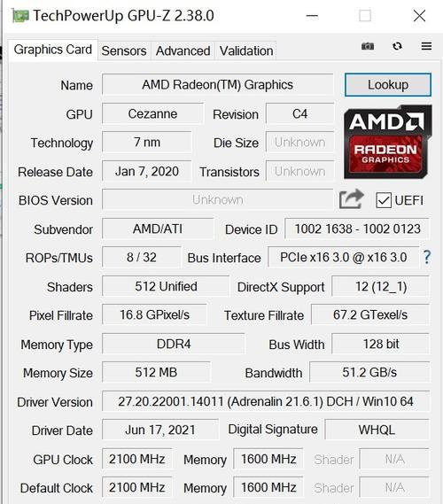Click the screenshot camera icon
The width and height of the screenshot is (443, 504).
point(368,46)
